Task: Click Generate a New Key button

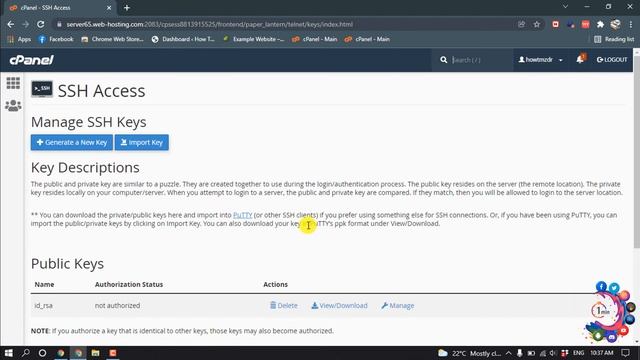Action: tap(72, 142)
